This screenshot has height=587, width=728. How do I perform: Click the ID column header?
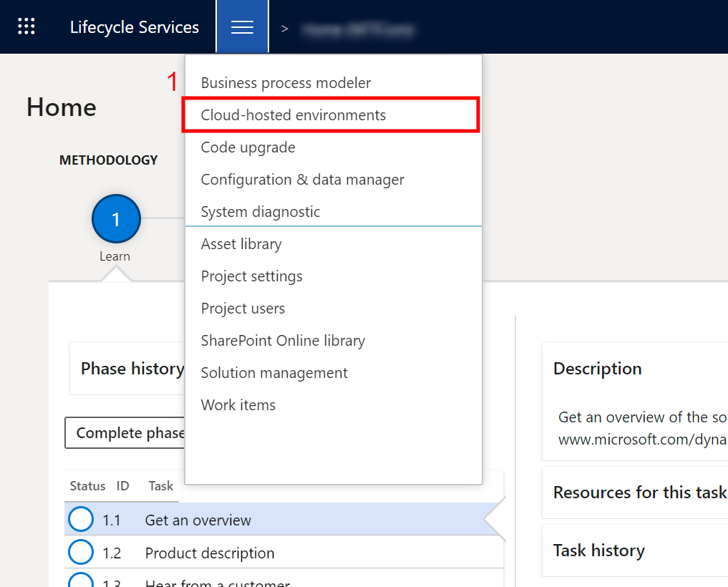tap(122, 486)
